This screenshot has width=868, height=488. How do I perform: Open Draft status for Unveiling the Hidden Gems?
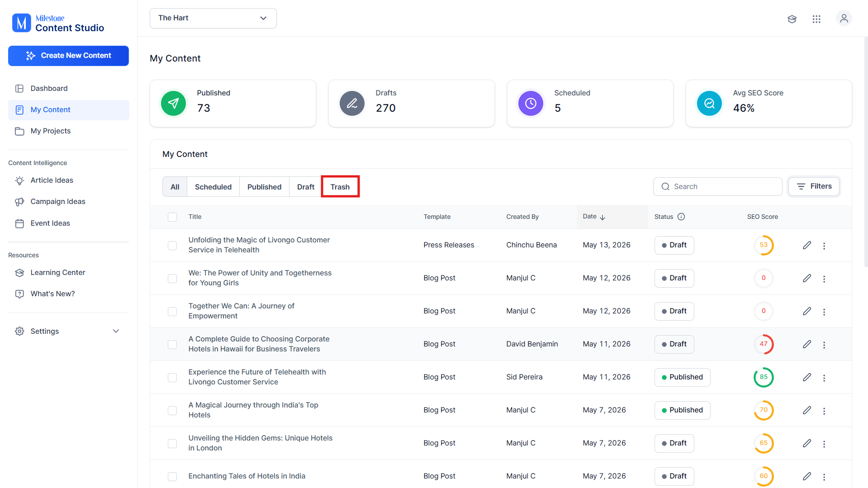point(674,443)
